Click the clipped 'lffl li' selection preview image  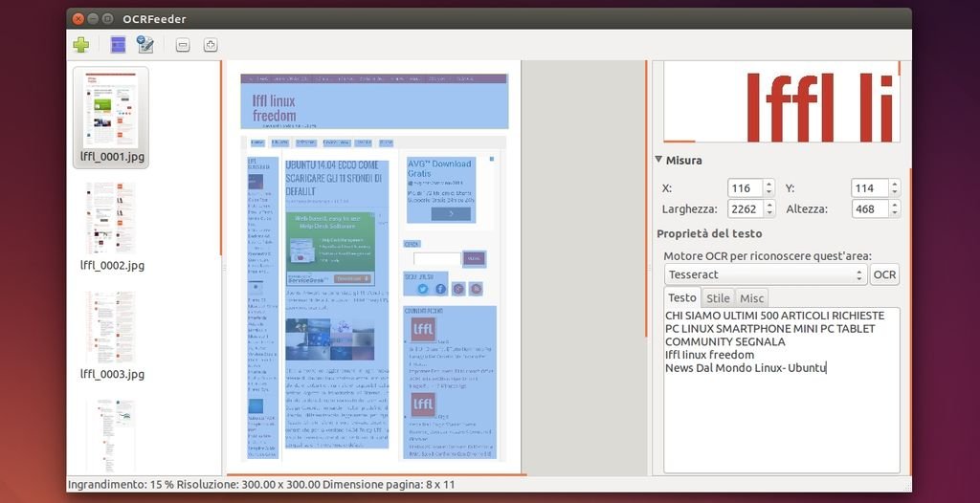782,102
